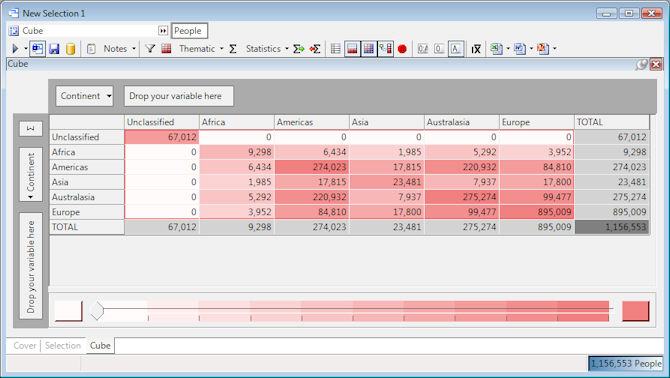670x378 pixels.
Task: Click the plain table rows icon
Action: [x=336, y=49]
